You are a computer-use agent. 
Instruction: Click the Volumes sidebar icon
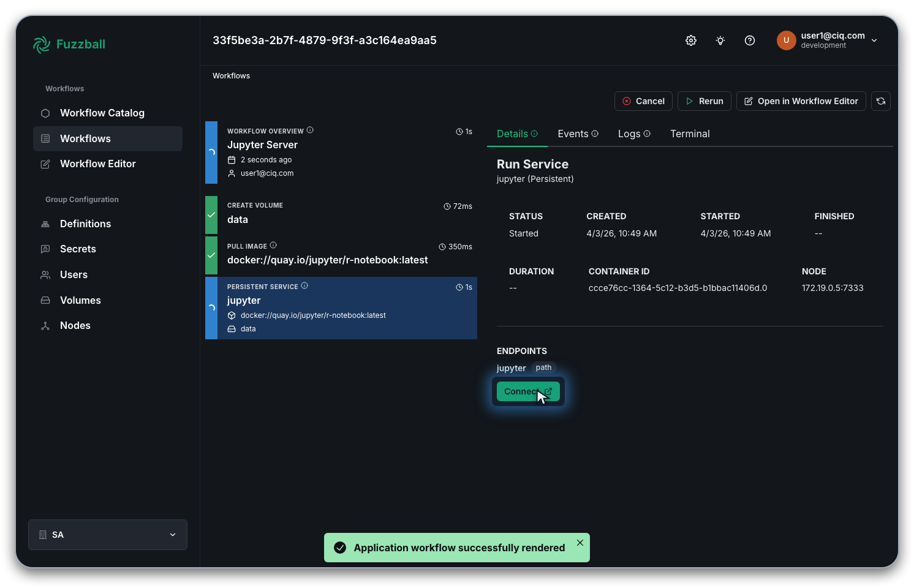pyautogui.click(x=45, y=300)
